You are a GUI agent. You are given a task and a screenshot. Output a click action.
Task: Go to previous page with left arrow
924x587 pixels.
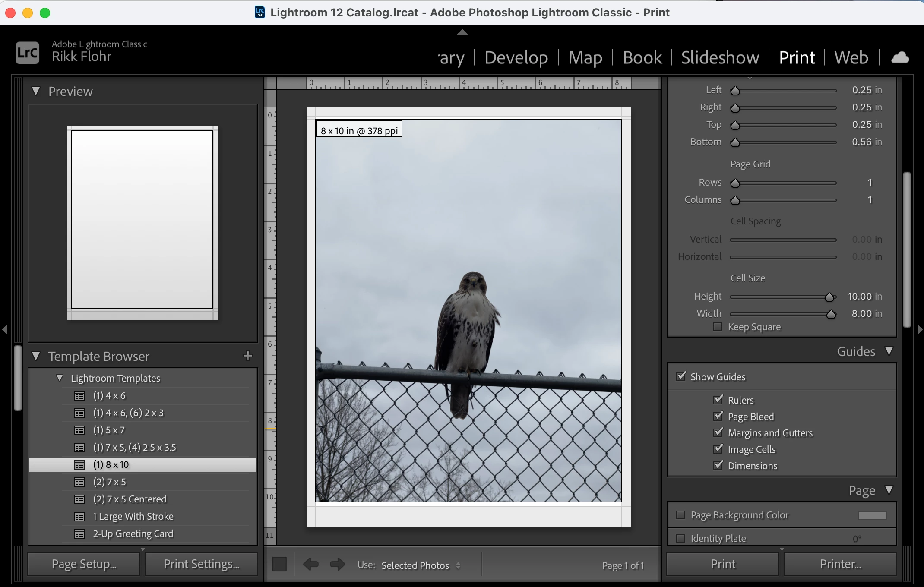310,564
